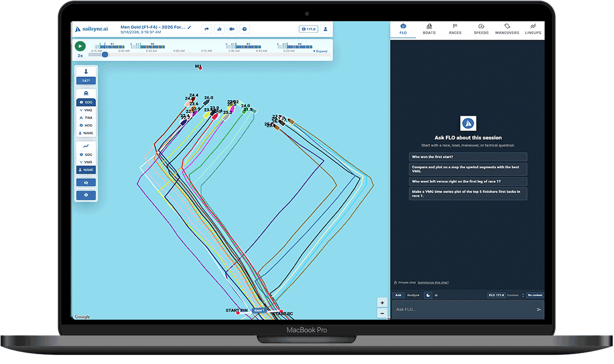Click the Private chat lock icon
Screen dimensions: 614x364
[x=396, y=282]
